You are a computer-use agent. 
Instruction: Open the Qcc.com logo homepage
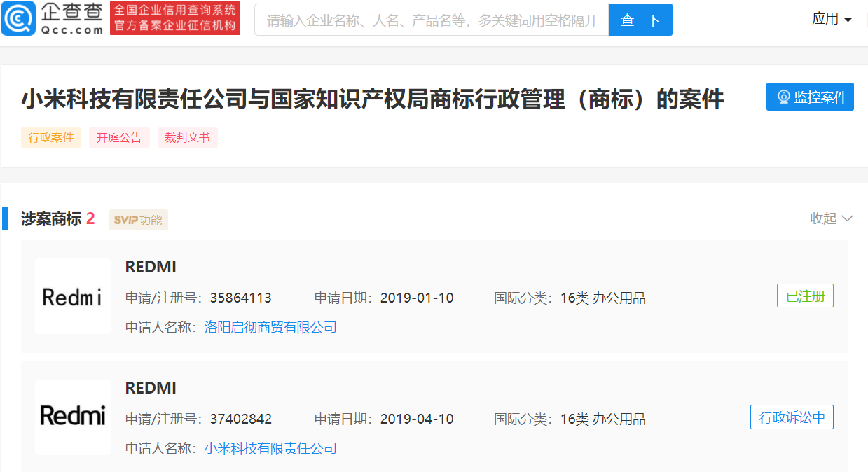(x=53, y=19)
